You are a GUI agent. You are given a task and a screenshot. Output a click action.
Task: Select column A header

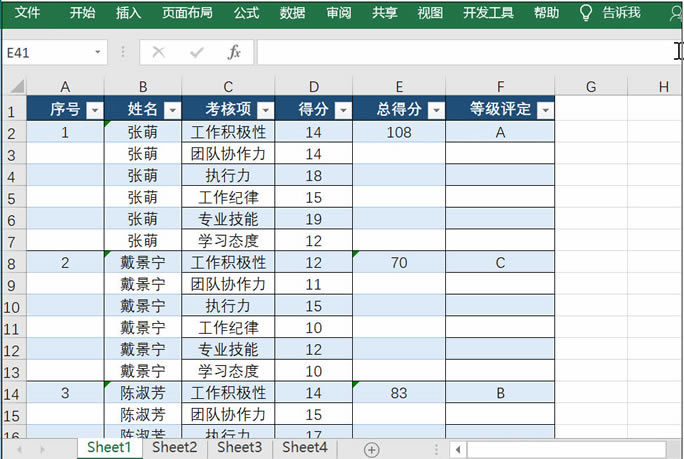point(65,86)
